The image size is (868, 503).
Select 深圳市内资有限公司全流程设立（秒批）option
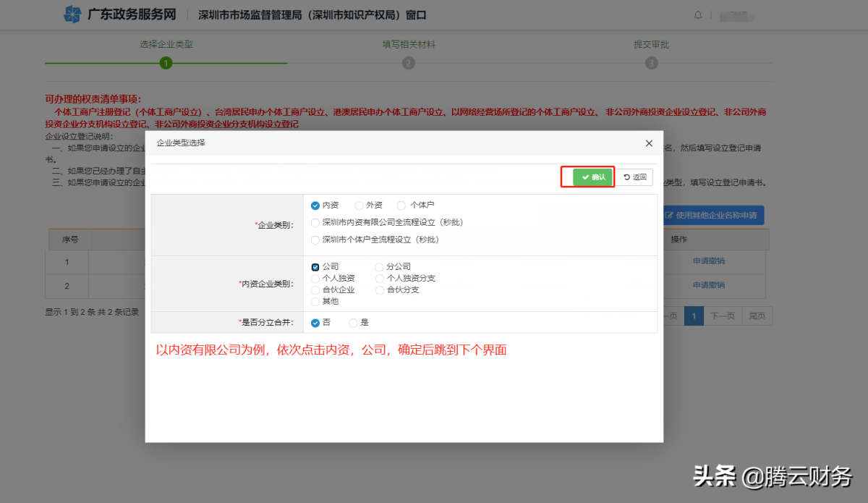(x=315, y=222)
